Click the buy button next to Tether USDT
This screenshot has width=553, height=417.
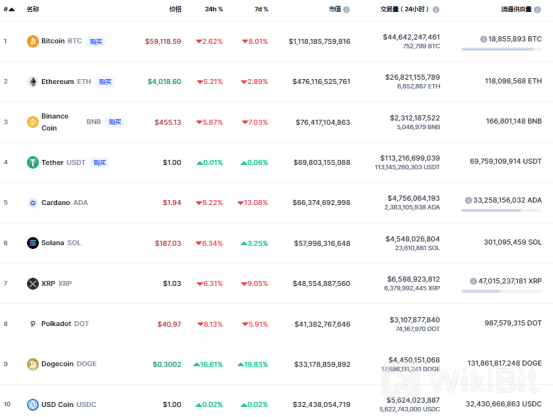tap(100, 163)
